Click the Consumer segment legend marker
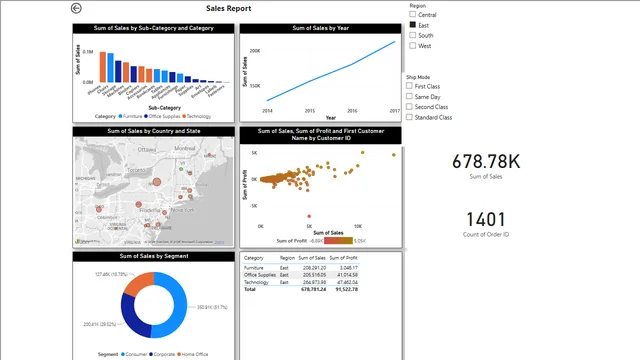640x360 pixels. (123, 354)
